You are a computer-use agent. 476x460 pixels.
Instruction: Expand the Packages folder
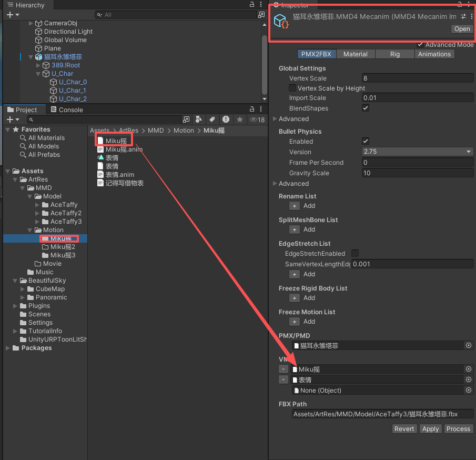pos(7,348)
